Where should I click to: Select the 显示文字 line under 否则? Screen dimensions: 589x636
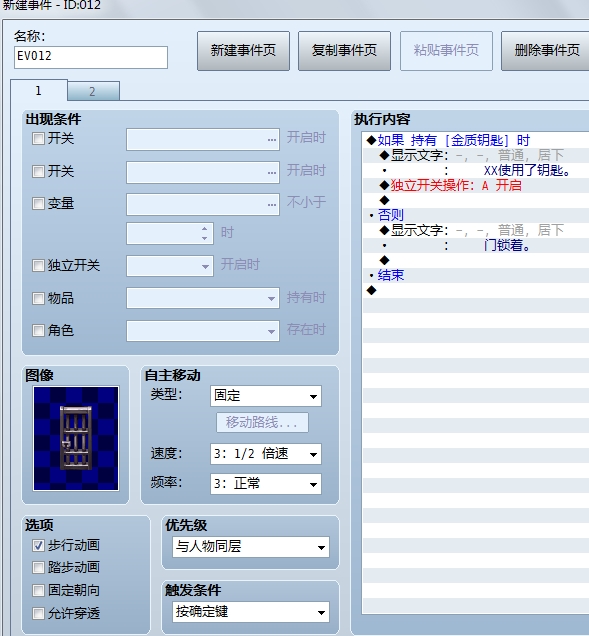coord(475,231)
